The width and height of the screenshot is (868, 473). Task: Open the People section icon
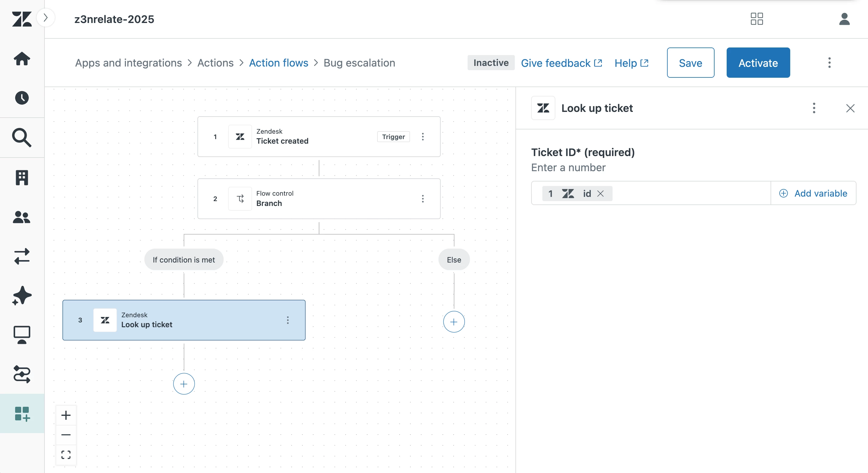point(22,217)
